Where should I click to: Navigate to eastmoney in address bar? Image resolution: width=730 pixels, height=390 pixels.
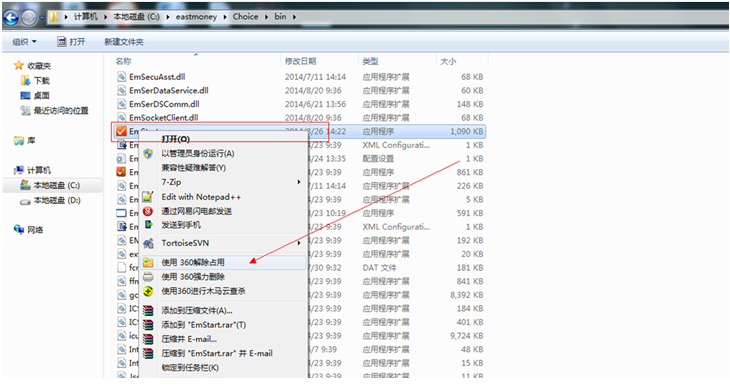(x=196, y=17)
